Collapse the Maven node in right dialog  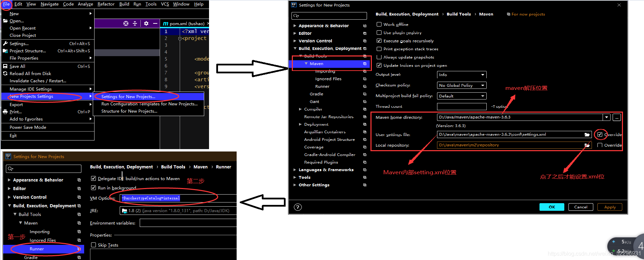(x=306, y=64)
